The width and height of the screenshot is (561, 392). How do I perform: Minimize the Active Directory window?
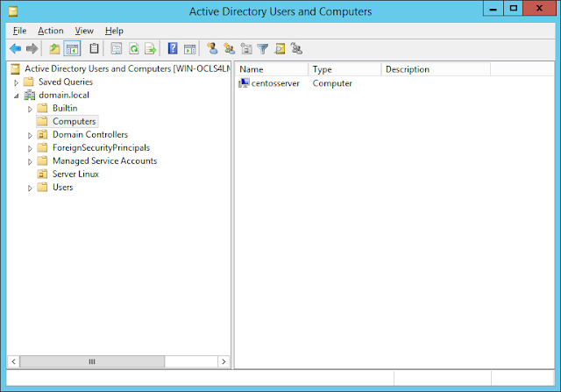(493, 9)
